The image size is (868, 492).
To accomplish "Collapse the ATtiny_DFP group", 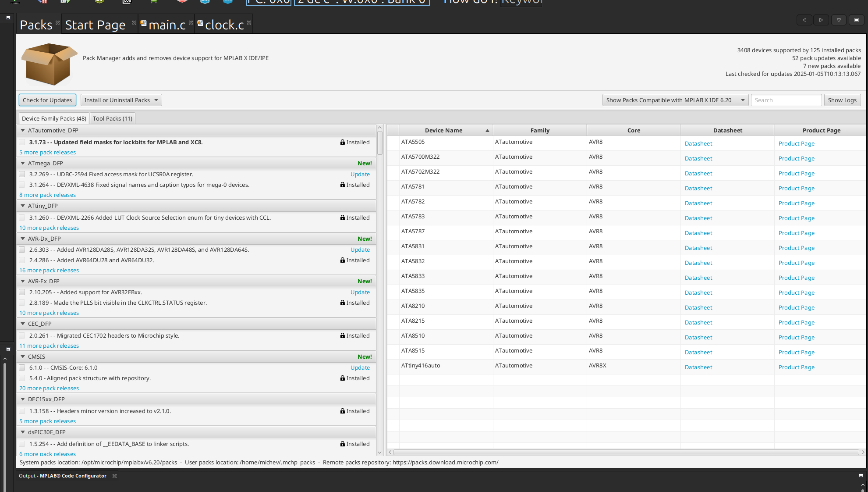I will pyautogui.click(x=23, y=206).
